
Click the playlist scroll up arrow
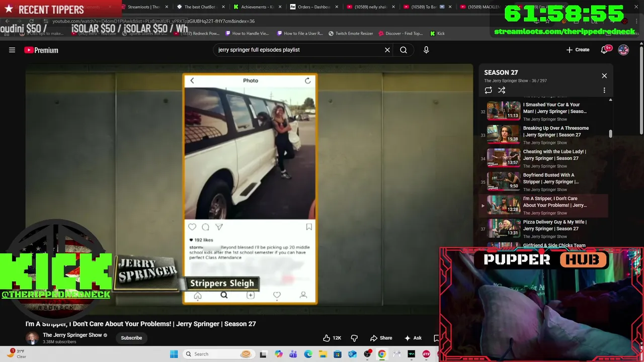click(x=610, y=100)
